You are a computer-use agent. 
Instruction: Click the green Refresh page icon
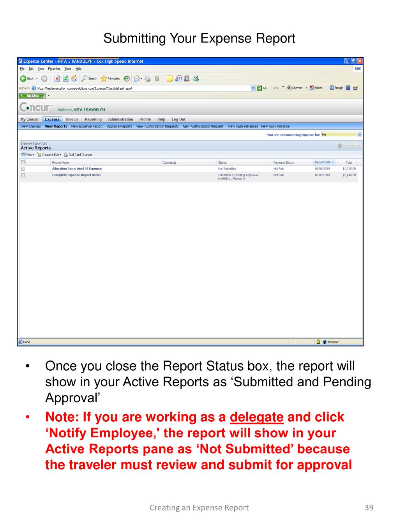tap(65, 78)
